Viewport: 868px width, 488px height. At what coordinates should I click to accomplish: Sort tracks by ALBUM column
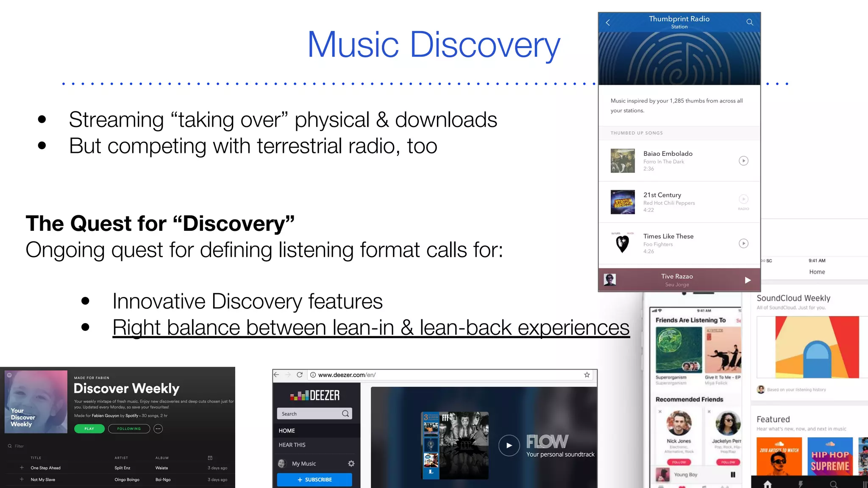click(162, 458)
